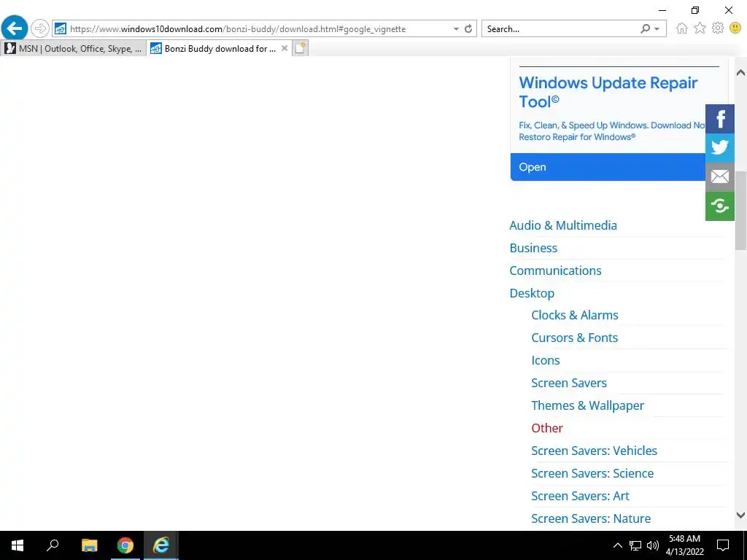Launch Google Chrome from the taskbar

[125, 545]
